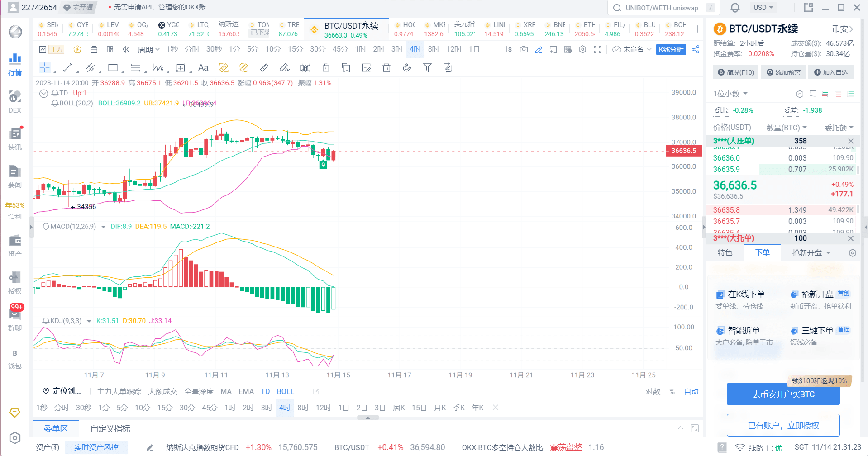Share the chart using the share icon
This screenshot has width=868, height=456.
(x=696, y=49)
